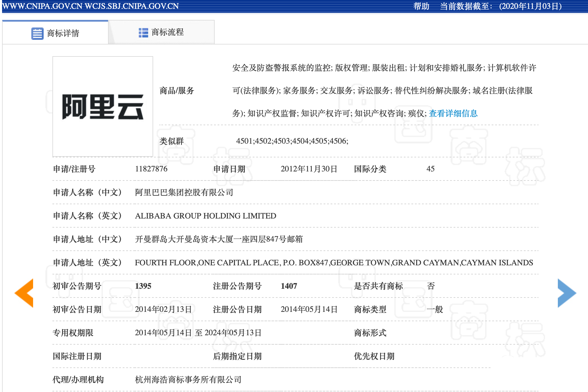The height and width of the screenshot is (392, 588).
Task: Select registration announcement date 2014年05月14日
Action: coord(309,309)
